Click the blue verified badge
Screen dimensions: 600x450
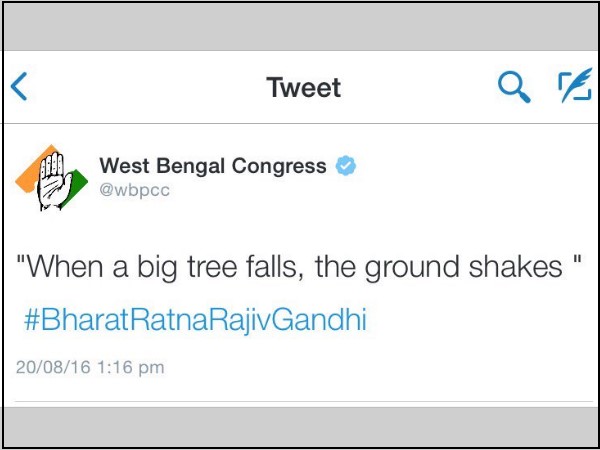coord(346,166)
